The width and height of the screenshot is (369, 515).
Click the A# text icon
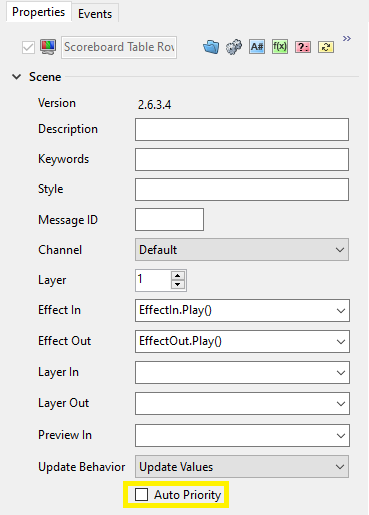coord(257,47)
